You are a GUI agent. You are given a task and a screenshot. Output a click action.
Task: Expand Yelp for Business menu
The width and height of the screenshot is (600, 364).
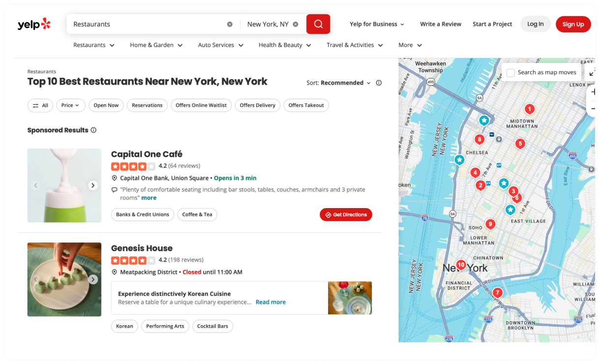tap(377, 24)
